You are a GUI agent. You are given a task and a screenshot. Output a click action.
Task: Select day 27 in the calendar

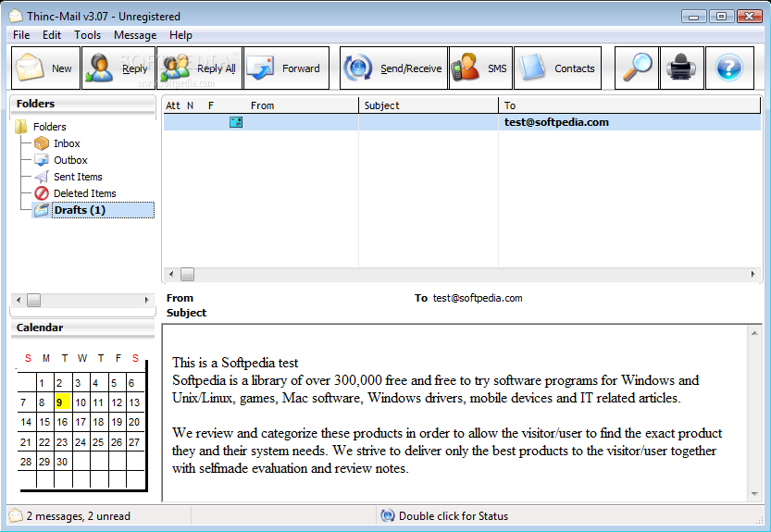(x=134, y=442)
